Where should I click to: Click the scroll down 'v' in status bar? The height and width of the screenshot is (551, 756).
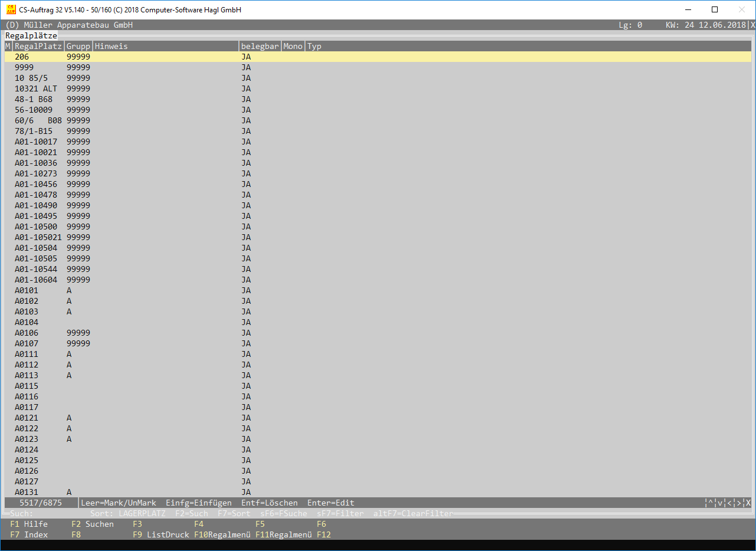(x=720, y=503)
